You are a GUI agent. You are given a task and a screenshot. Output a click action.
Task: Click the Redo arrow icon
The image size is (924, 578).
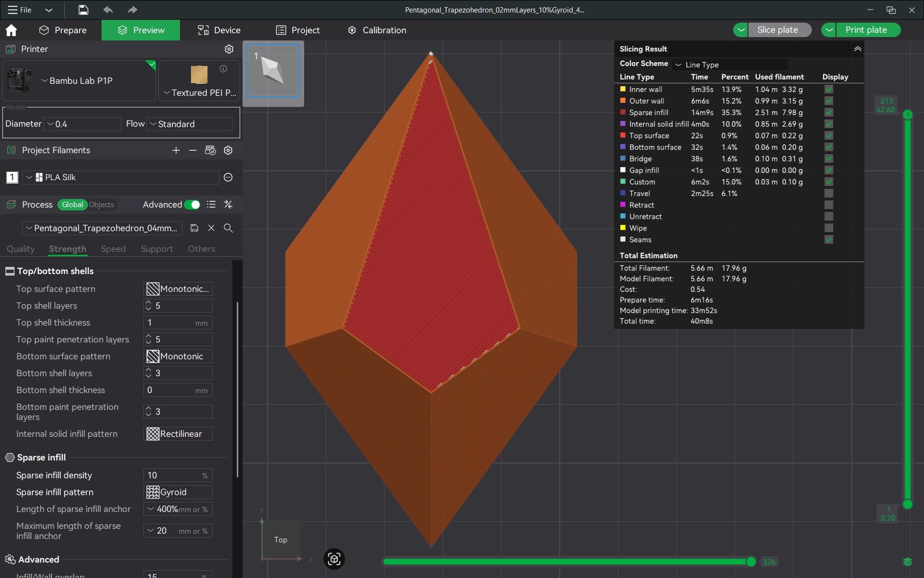(132, 10)
